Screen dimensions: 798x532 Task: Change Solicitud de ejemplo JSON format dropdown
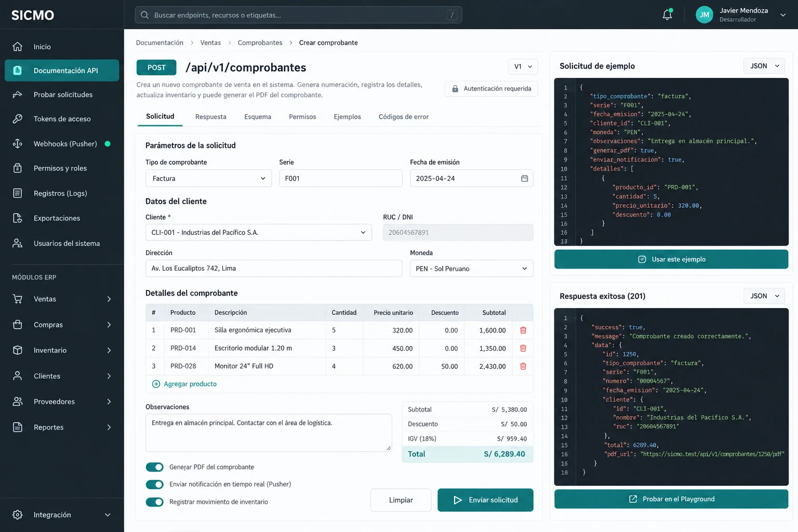(x=764, y=66)
